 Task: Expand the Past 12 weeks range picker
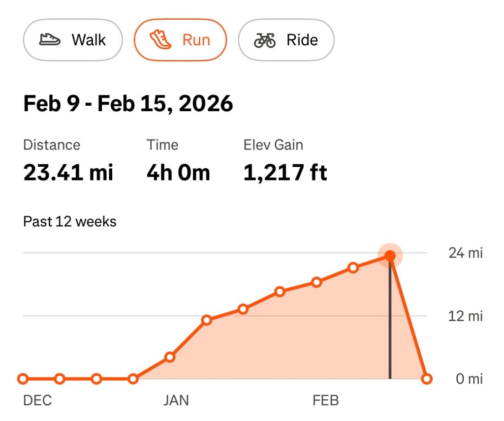69,221
